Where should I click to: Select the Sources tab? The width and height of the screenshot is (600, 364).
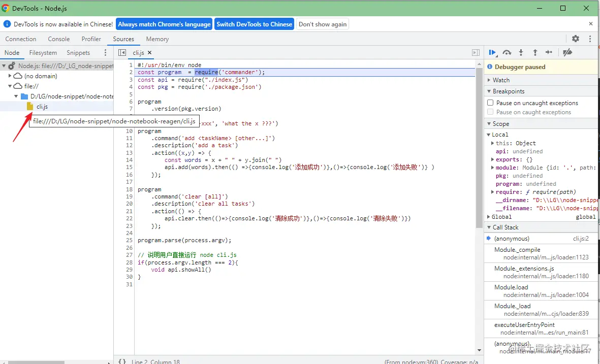123,39
